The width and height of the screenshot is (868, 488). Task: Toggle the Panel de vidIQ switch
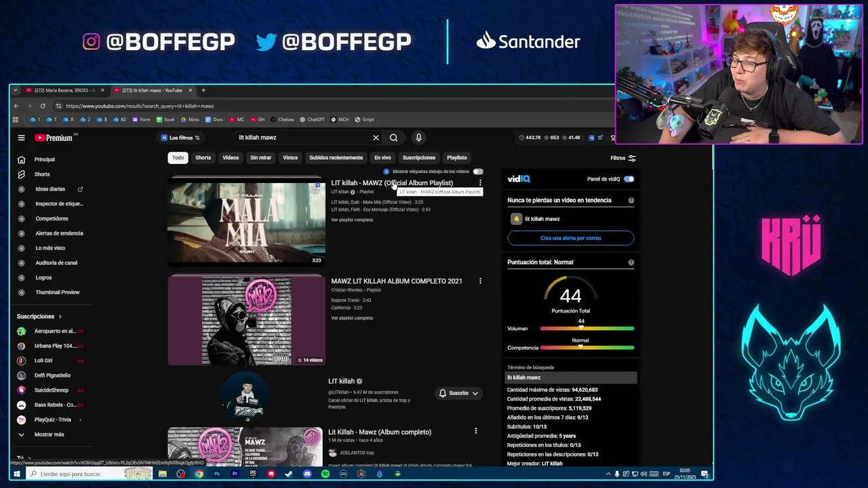coord(629,179)
